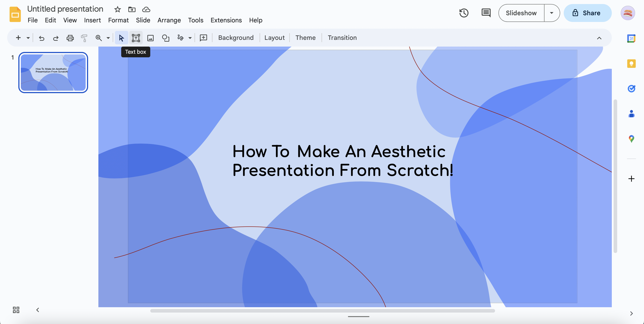Screen dimensions: 644x324
Task: Click the Insert image icon
Action: (150, 38)
